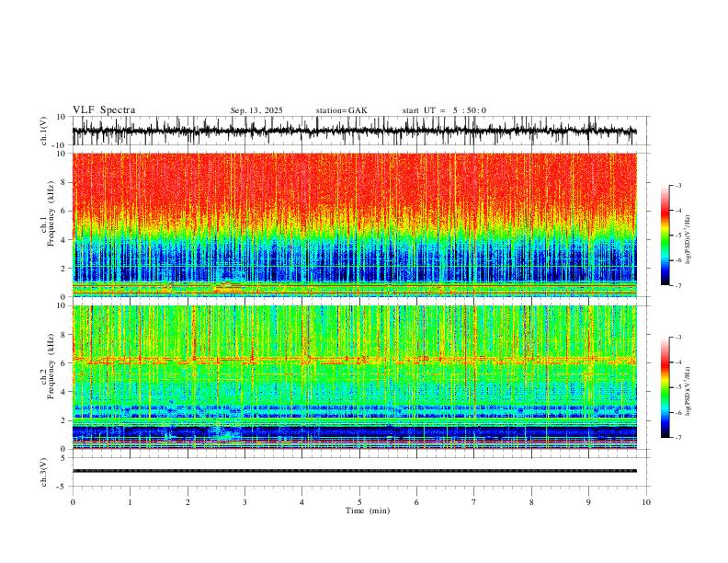Image resolution: width=728 pixels, height=563 pixels.
Task: Click the "10" tick label on Time axis
Action: 646,502
